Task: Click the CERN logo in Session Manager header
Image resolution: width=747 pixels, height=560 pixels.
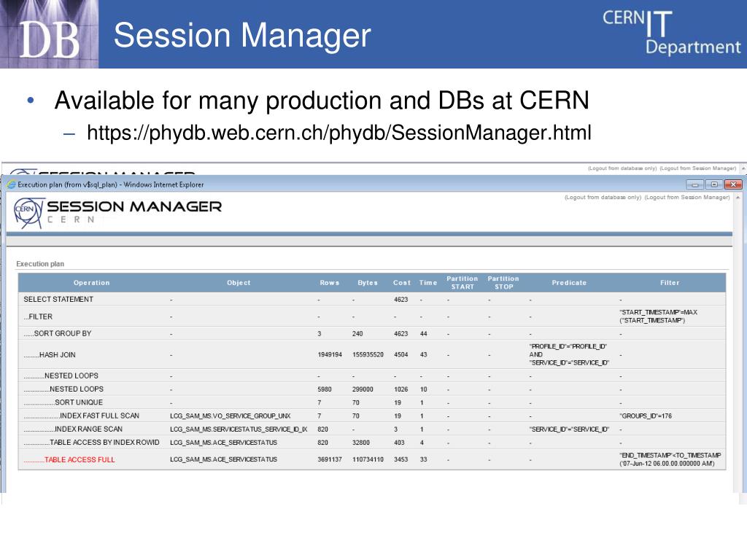Action: coord(29,213)
